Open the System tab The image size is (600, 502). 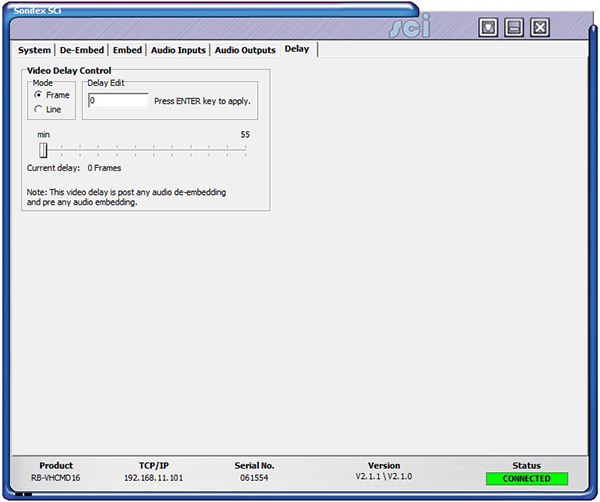coord(34,50)
